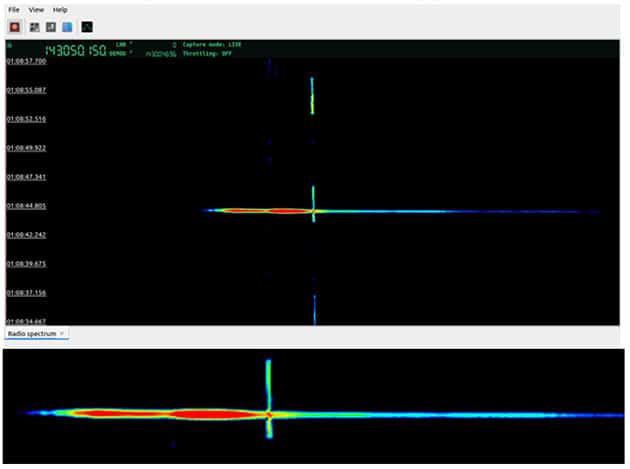Switch to the Radio spectrum tab

coord(32,332)
